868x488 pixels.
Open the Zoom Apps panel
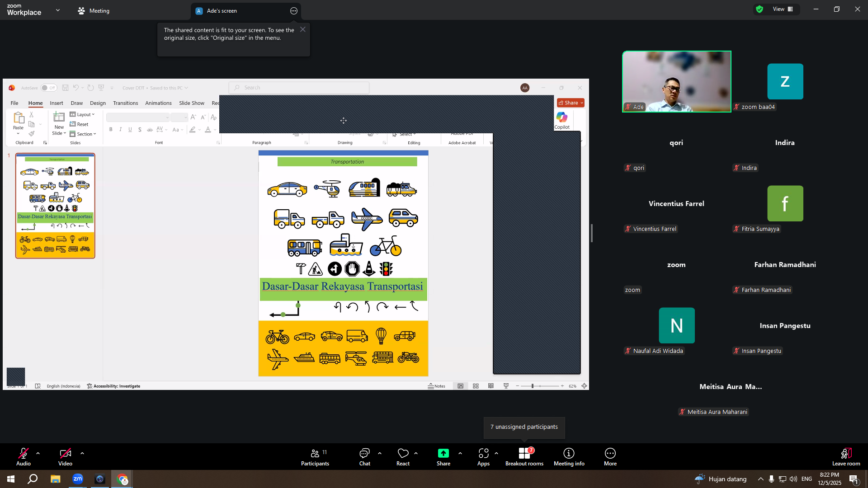point(483,457)
